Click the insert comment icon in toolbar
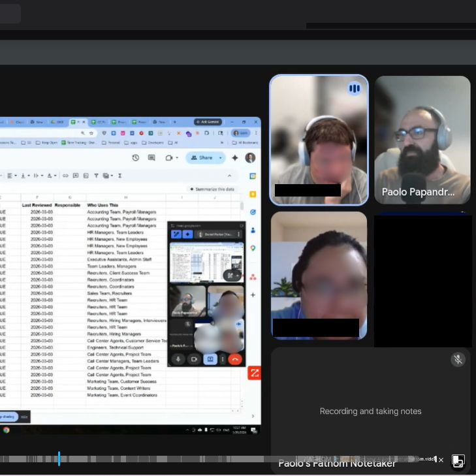The height and width of the screenshot is (476, 476). (x=76, y=176)
